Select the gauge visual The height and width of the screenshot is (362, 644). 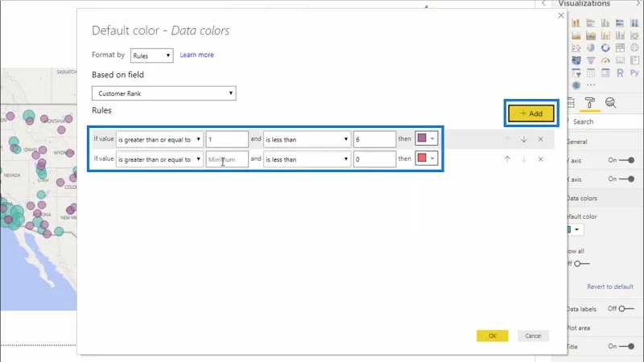(x=605, y=61)
